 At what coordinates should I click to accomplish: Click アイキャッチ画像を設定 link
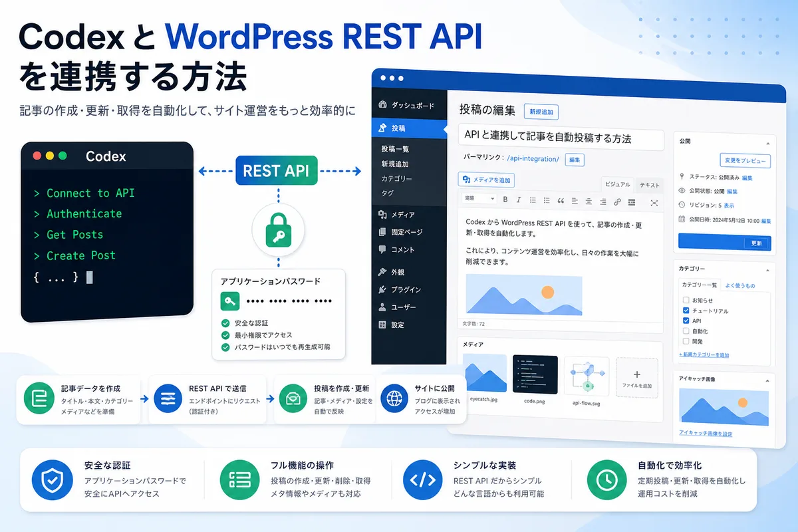tap(706, 434)
